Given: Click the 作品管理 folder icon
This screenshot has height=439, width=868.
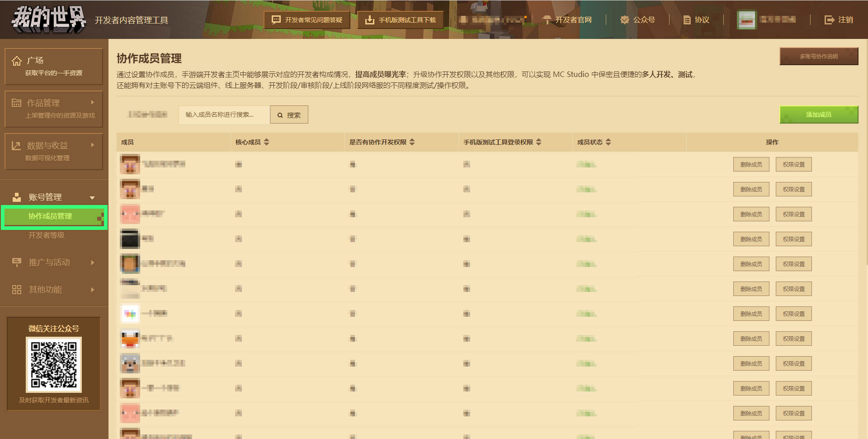Looking at the screenshot, I should [x=16, y=103].
